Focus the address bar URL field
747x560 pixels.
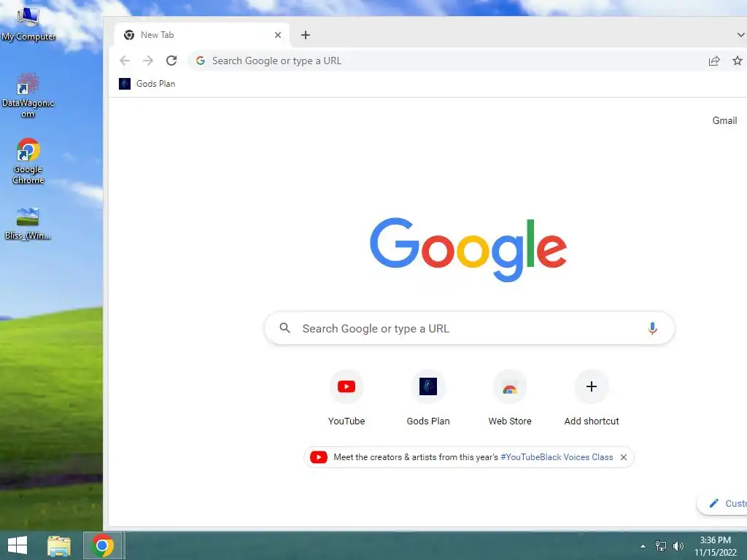point(448,61)
